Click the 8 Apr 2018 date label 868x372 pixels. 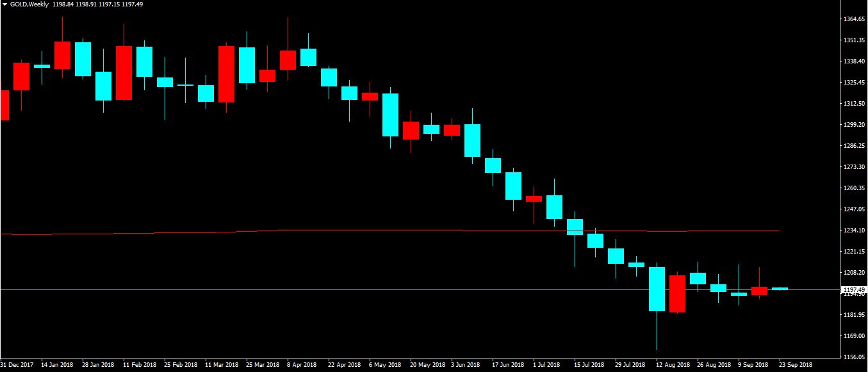click(x=302, y=365)
